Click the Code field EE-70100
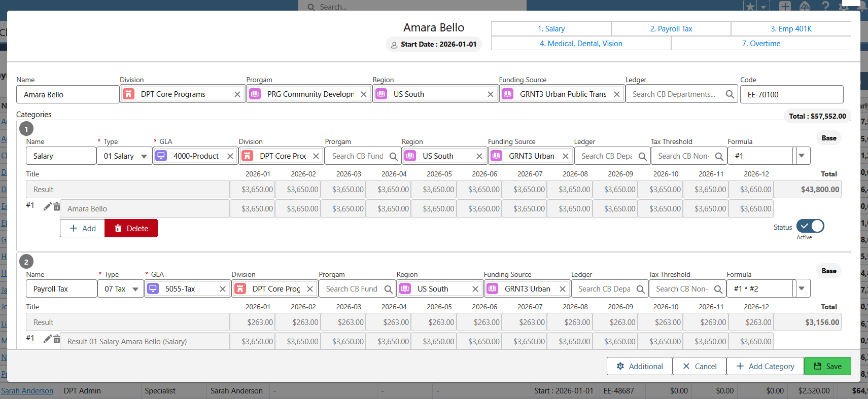Viewport: 868px width, 399px height. click(x=791, y=94)
